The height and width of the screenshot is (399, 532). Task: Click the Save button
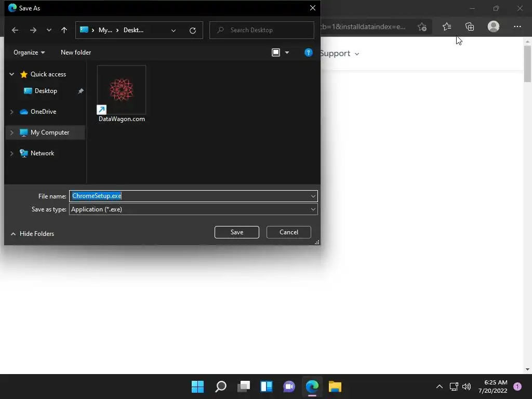(237, 232)
